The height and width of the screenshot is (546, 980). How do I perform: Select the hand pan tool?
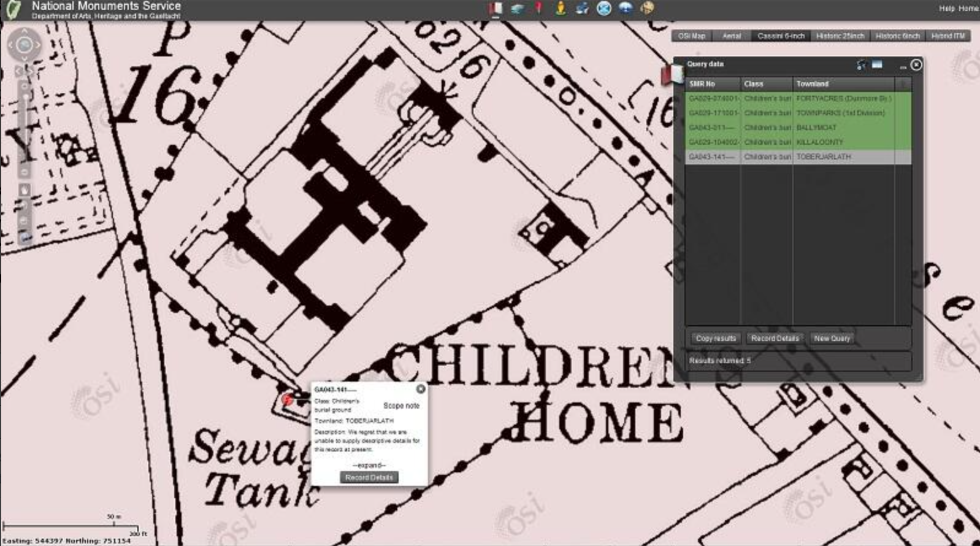[25, 191]
